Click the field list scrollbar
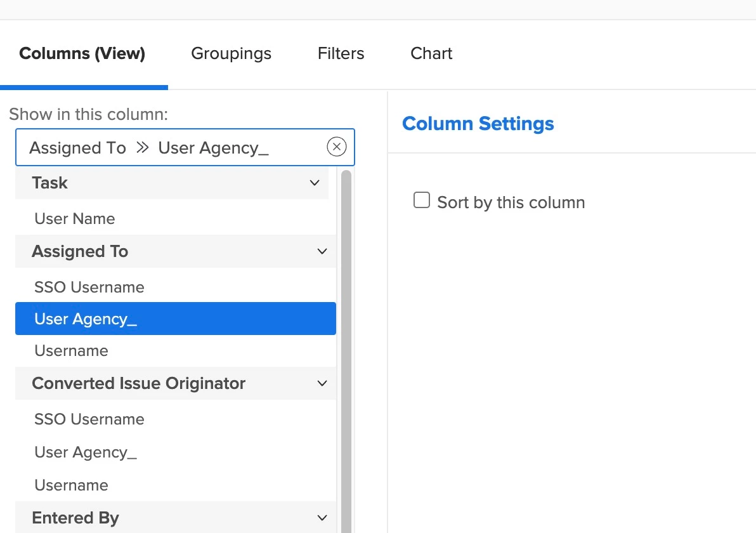This screenshot has width=756, height=533. click(x=346, y=349)
